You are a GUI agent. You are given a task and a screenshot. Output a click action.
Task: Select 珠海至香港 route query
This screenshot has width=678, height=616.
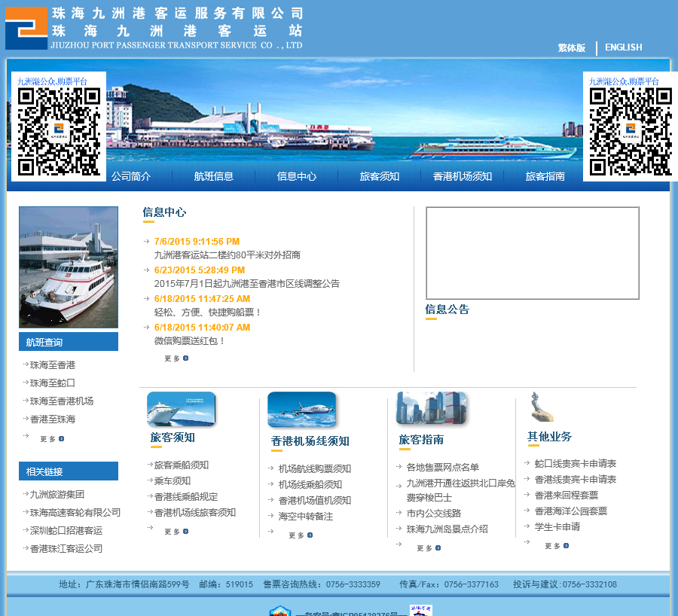(52, 364)
